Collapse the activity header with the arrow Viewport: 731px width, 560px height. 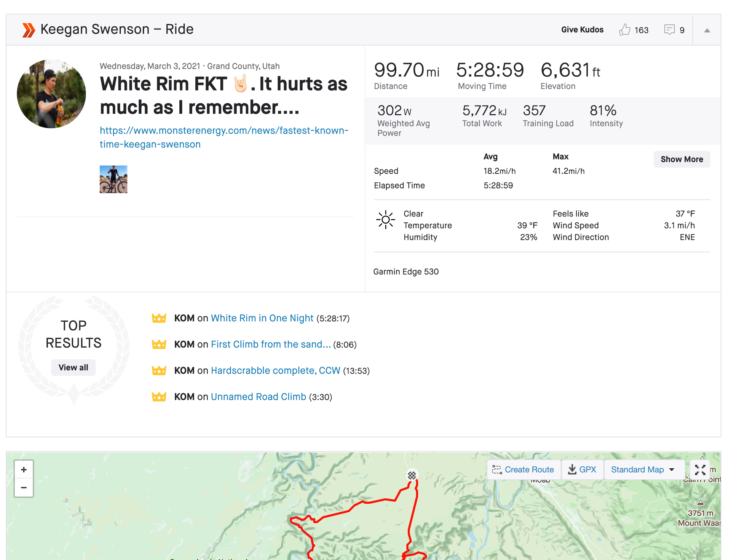(707, 30)
